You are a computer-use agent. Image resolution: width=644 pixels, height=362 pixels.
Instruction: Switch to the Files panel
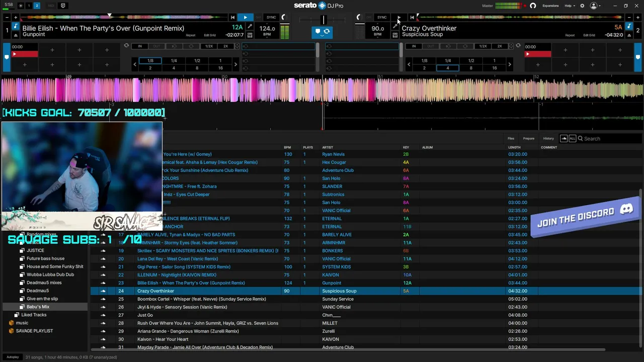pos(511,138)
